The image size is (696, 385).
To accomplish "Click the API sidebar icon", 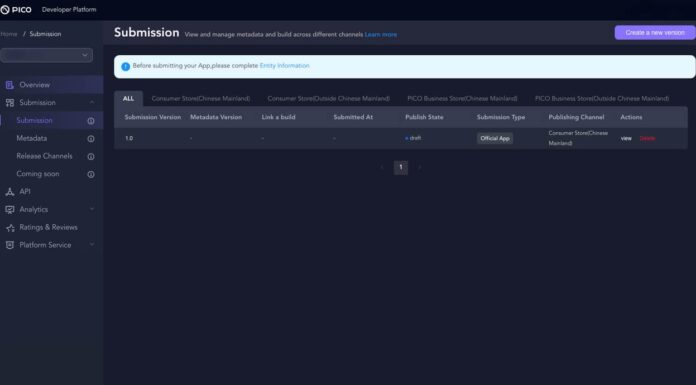I will 9,192.
